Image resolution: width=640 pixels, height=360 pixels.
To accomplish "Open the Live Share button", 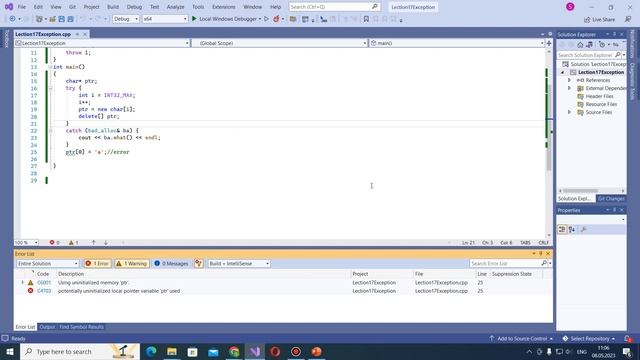I will (599, 19).
